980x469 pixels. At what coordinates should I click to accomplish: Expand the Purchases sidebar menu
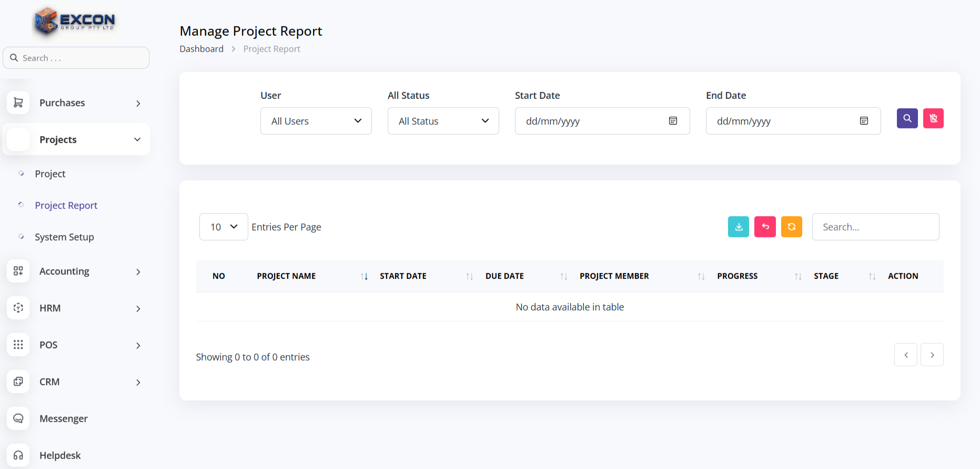(x=76, y=103)
